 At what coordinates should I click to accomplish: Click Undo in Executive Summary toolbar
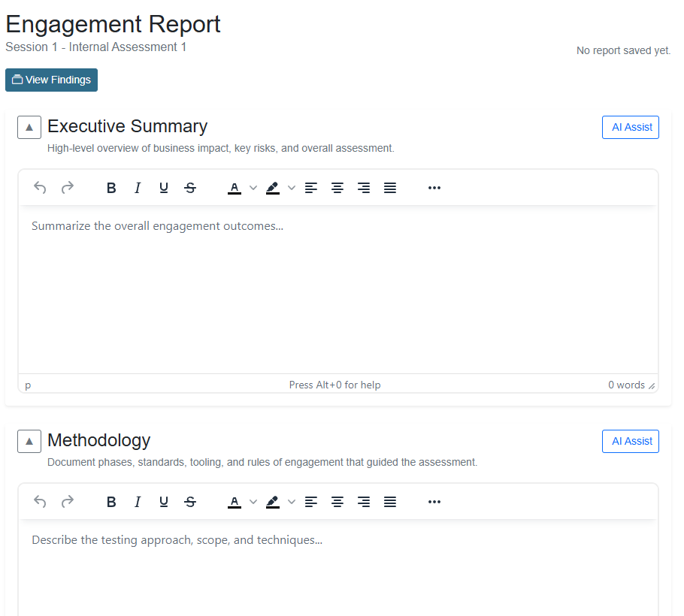[x=41, y=188]
